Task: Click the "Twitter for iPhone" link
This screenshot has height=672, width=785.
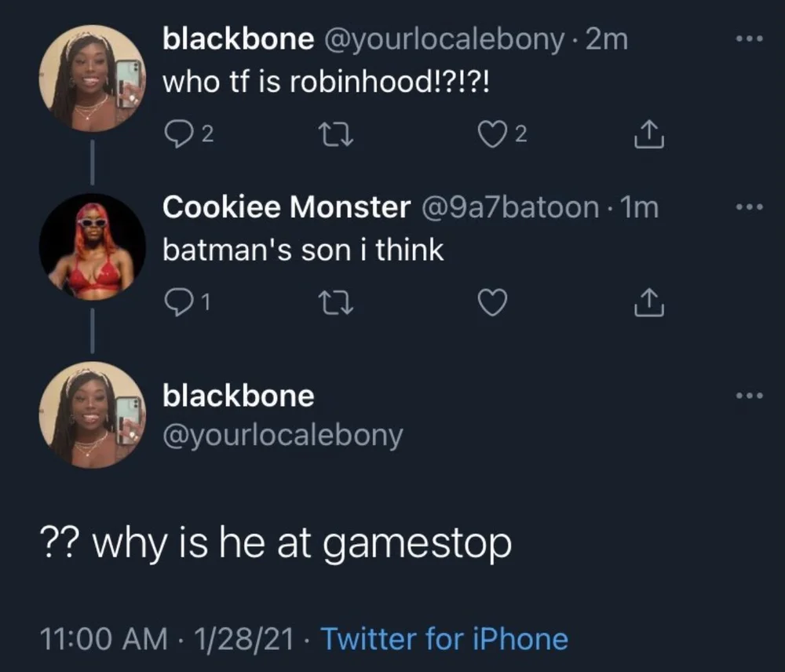Action: pyautogui.click(x=444, y=639)
